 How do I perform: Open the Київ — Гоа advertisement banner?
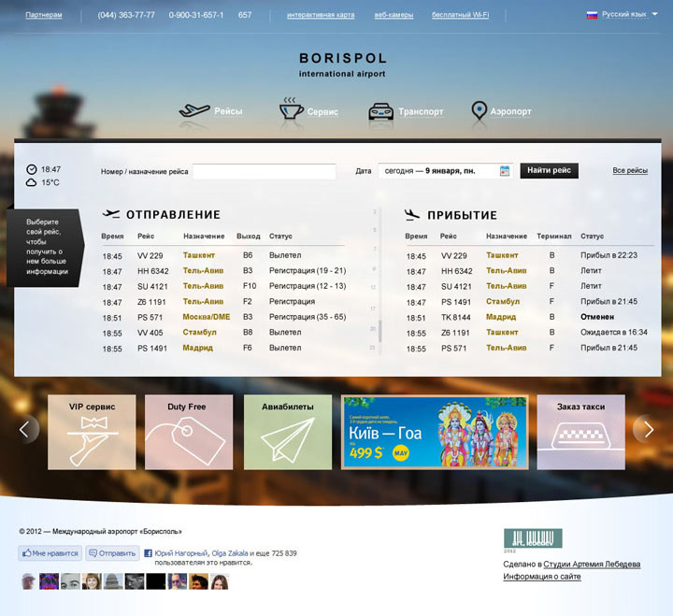click(x=435, y=432)
